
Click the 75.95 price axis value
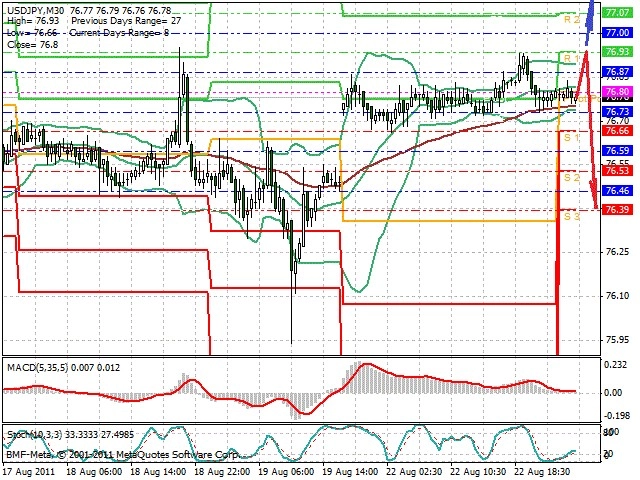tap(617, 340)
